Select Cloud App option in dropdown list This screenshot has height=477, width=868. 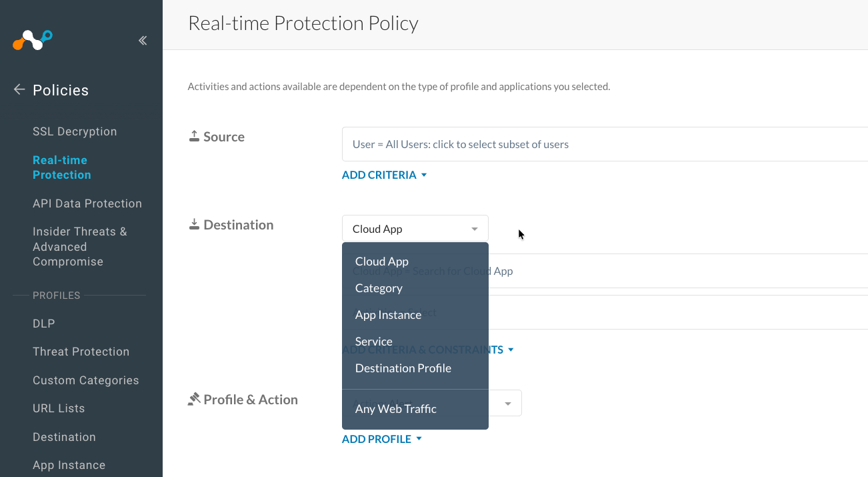[415, 262]
